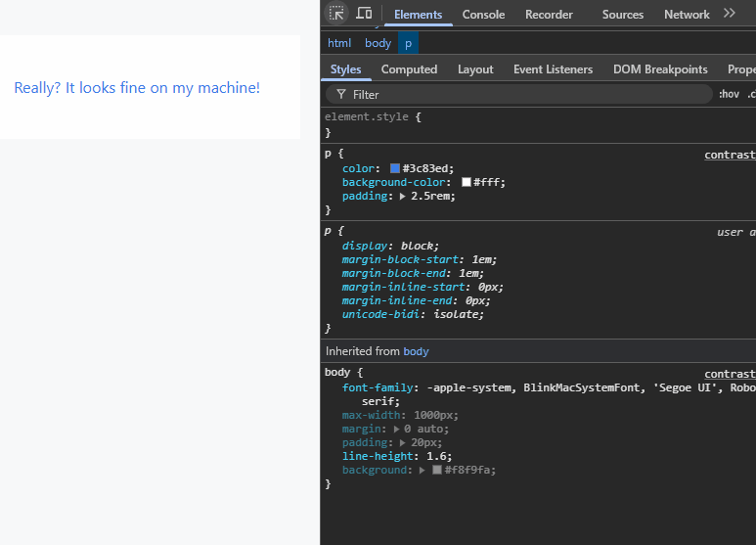This screenshot has height=545, width=756.
Task: Click the margin-block-start declaration
Action: (420, 259)
